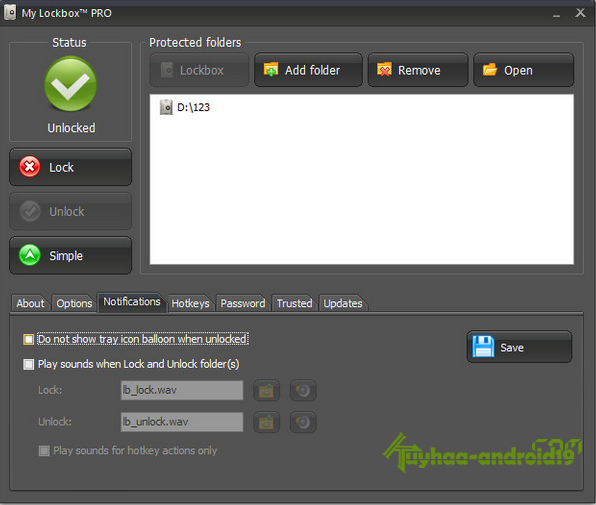Browse for Unlock sound file
The image size is (596, 505).
pos(266,422)
